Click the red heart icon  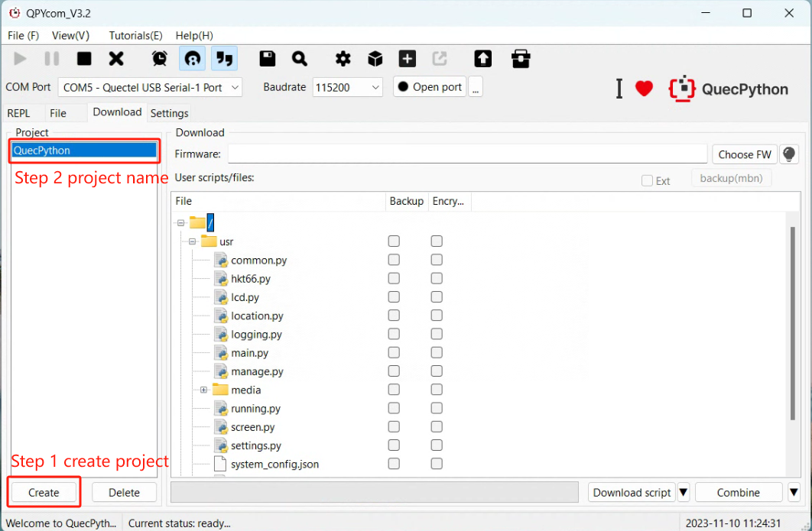[644, 89]
